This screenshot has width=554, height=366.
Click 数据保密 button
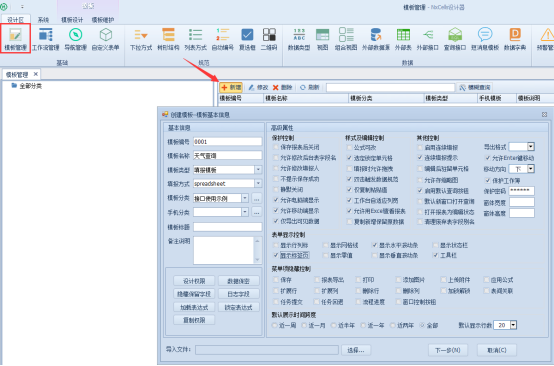tap(238, 281)
